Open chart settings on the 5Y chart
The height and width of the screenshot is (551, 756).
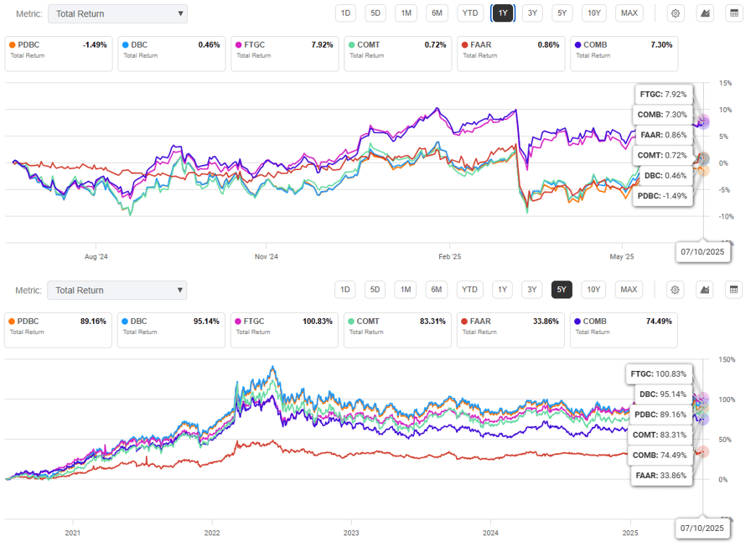[x=675, y=289]
